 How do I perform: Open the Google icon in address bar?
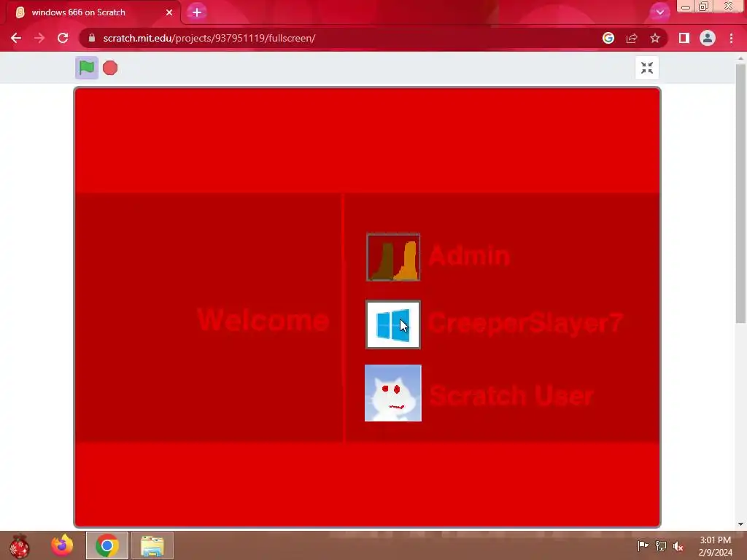pos(608,38)
